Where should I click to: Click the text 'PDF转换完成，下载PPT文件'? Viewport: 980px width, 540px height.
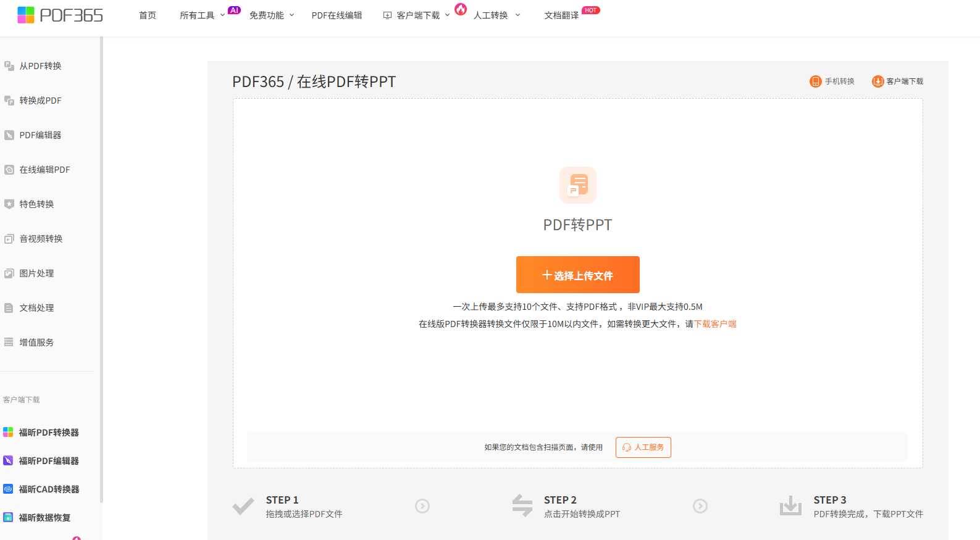click(x=869, y=514)
